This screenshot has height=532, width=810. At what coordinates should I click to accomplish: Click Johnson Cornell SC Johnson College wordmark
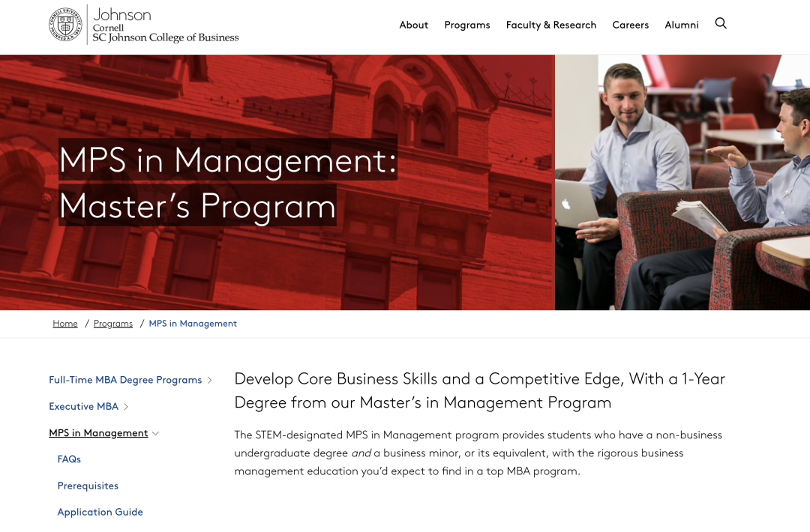(166, 25)
